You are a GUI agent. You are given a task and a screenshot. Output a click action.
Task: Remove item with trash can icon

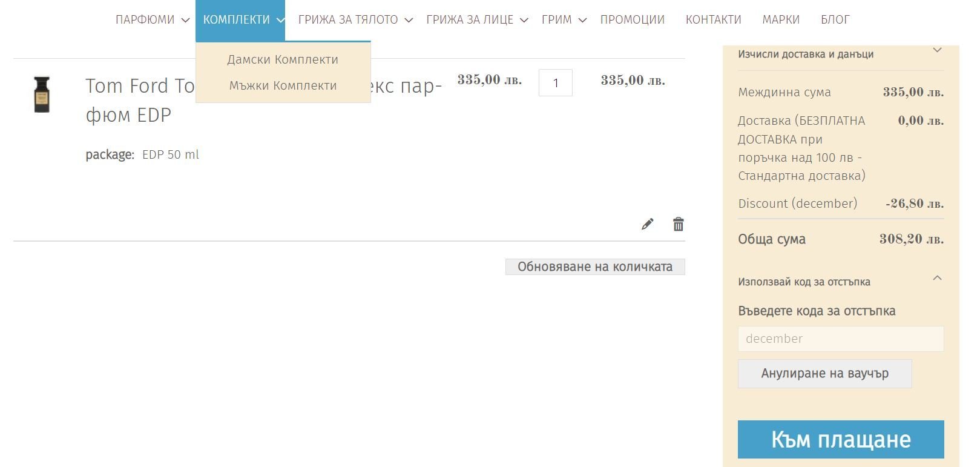(x=678, y=224)
